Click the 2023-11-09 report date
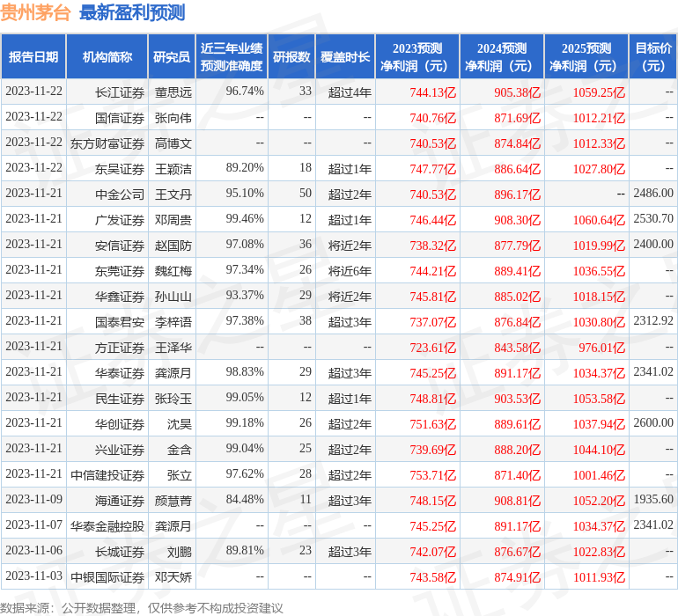The height and width of the screenshot is (616, 678). [x=33, y=499]
